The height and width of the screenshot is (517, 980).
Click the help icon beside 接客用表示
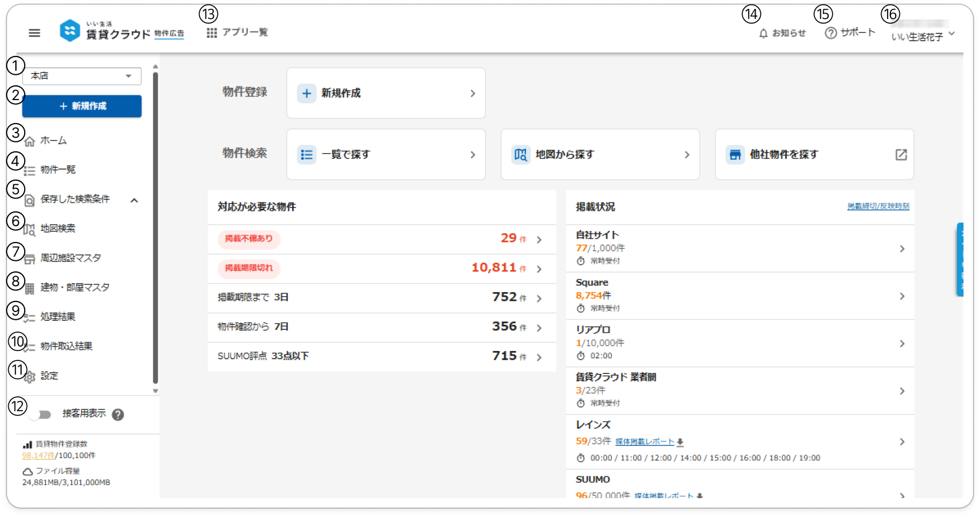(118, 415)
